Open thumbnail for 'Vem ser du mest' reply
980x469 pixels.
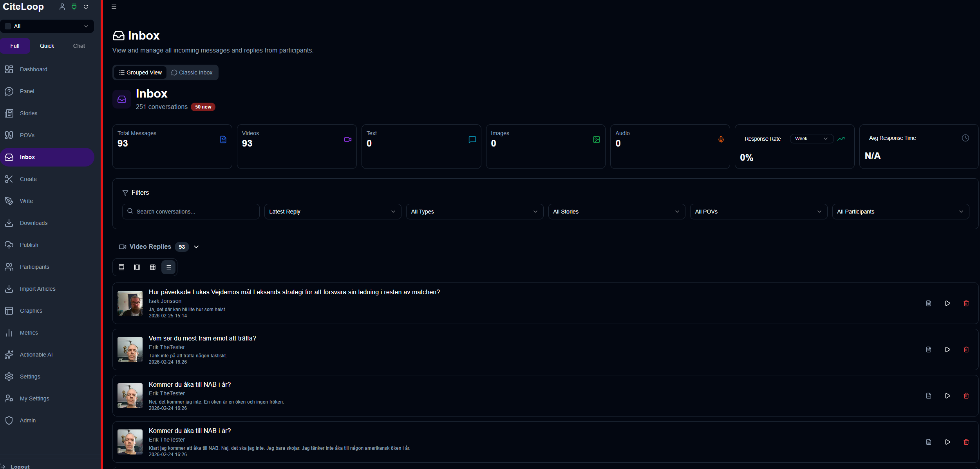tap(130, 349)
